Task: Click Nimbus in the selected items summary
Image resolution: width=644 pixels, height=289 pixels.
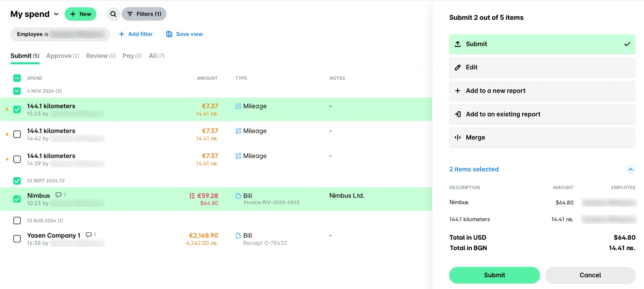Action: [x=459, y=202]
